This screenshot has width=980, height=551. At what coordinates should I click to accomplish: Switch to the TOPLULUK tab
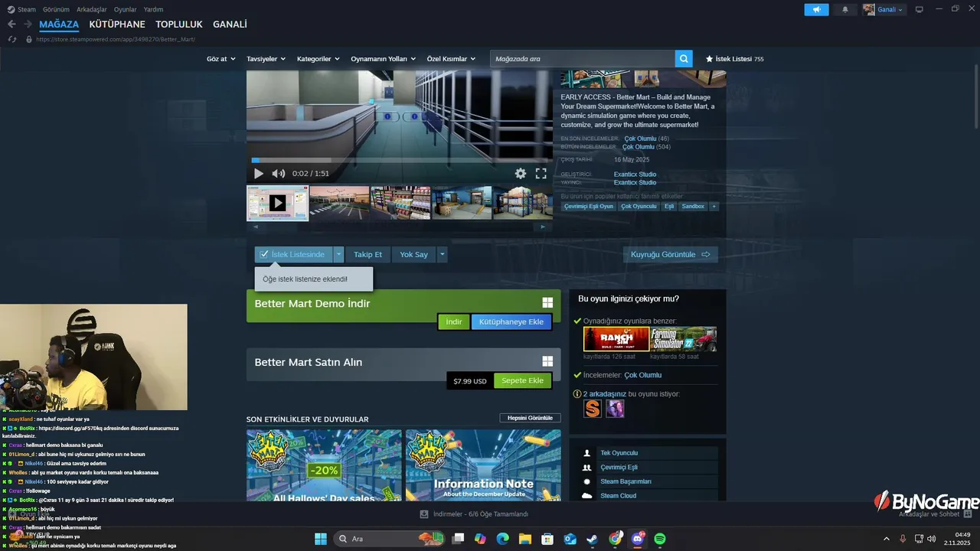click(x=179, y=24)
